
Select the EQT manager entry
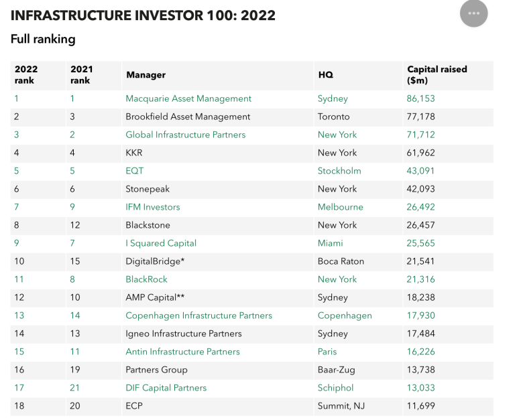(x=134, y=171)
